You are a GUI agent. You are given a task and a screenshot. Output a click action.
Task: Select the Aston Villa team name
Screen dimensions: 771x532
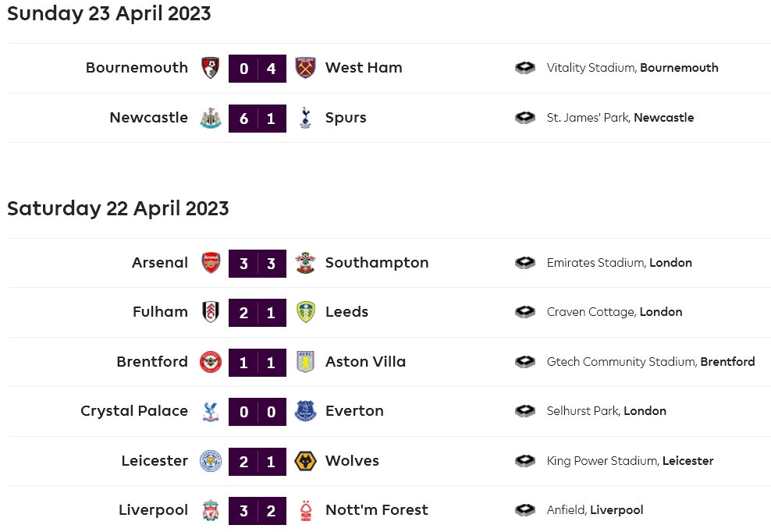click(x=365, y=362)
